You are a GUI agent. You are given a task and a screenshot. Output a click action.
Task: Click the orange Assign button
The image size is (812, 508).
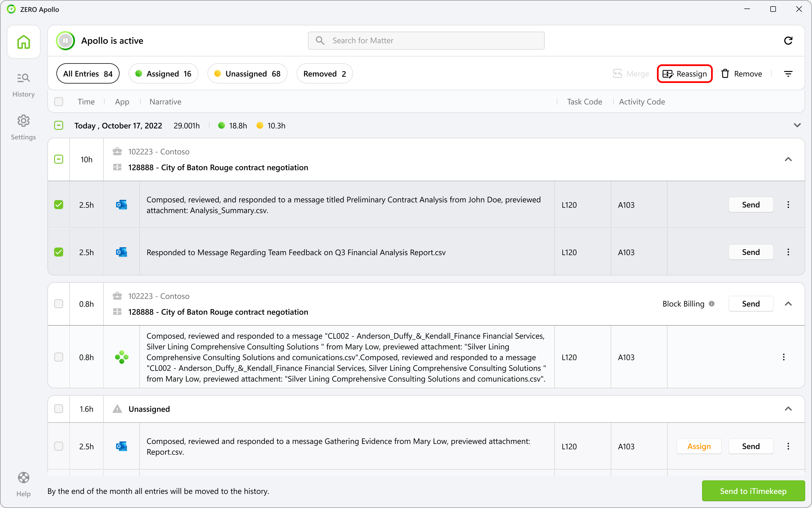[x=699, y=446]
